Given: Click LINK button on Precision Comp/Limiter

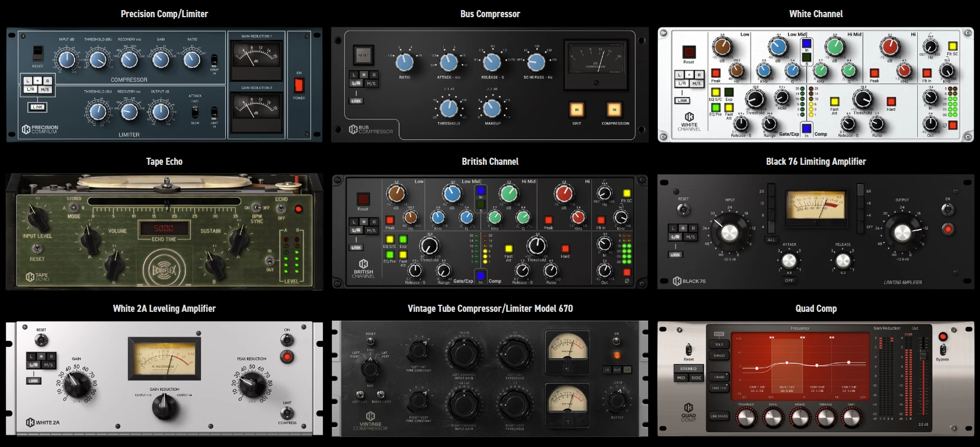Looking at the screenshot, I should click(38, 107).
